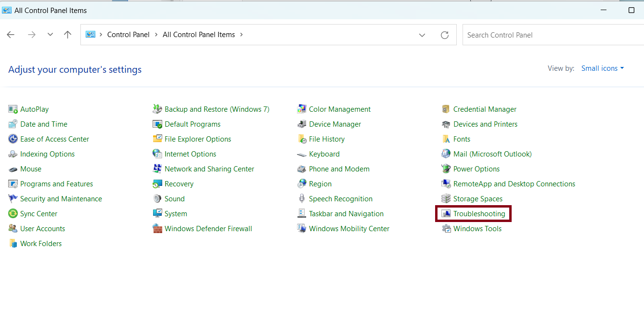Click the Sound speaker icon
The width and height of the screenshot is (644, 314).
coord(157,199)
